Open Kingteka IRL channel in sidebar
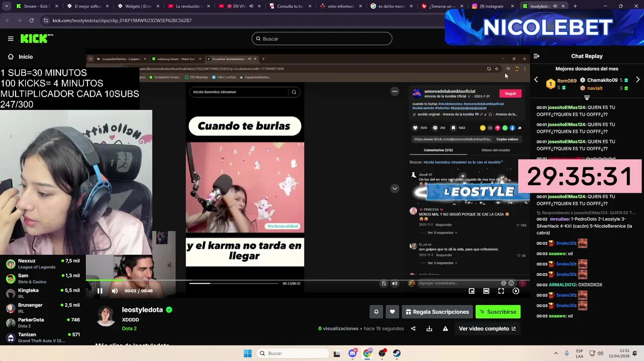This screenshot has height=362, width=644. coord(43,293)
